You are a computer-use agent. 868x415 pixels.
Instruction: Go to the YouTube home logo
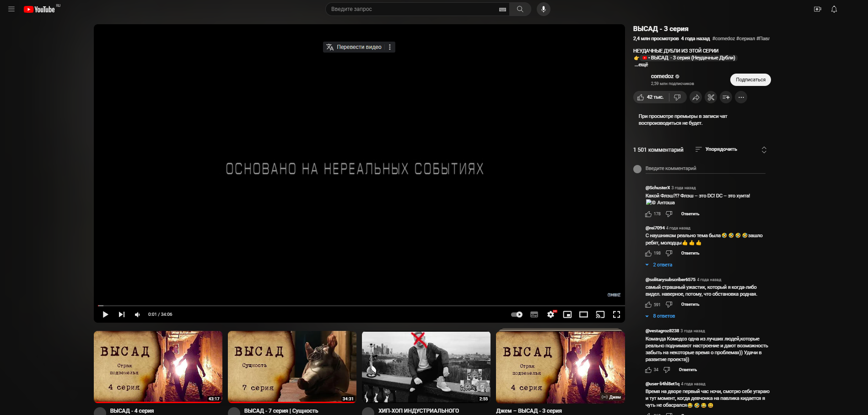(x=39, y=9)
